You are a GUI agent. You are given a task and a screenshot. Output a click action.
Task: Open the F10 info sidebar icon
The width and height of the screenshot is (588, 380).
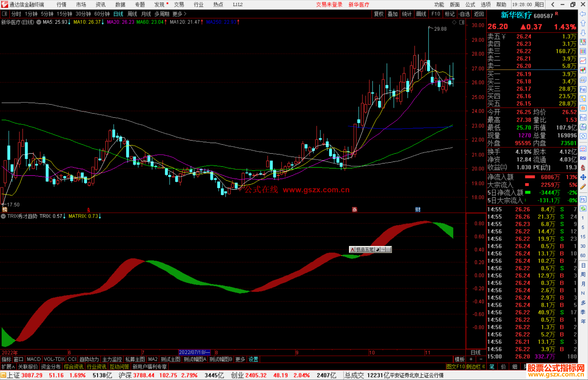pos(583,89)
